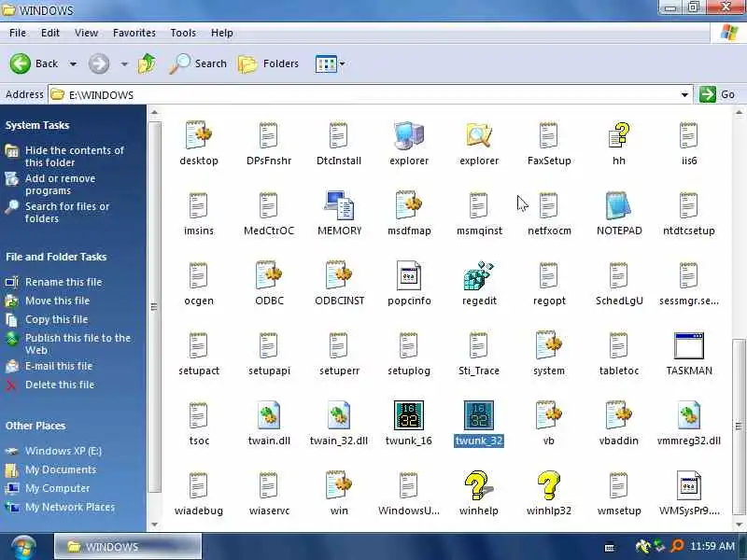
Task: Click file list scrollbar up arrow
Action: 739,113
